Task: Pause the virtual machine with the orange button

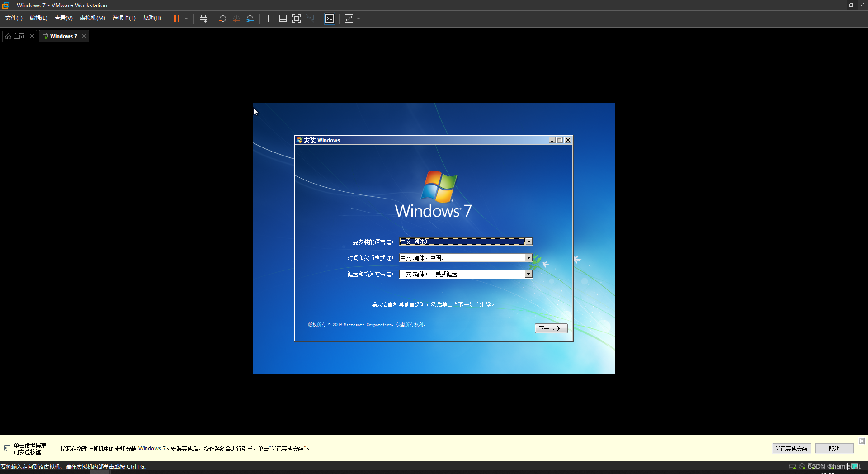Action: (x=177, y=19)
